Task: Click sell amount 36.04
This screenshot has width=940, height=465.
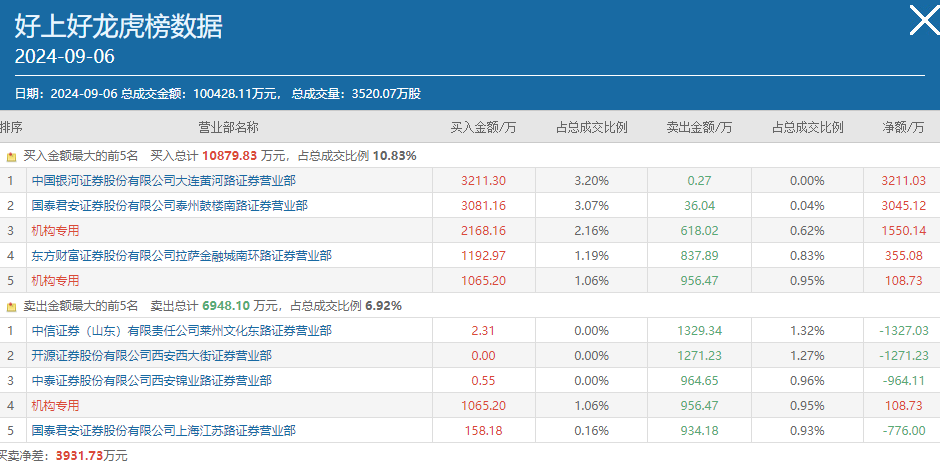Action: (x=700, y=206)
